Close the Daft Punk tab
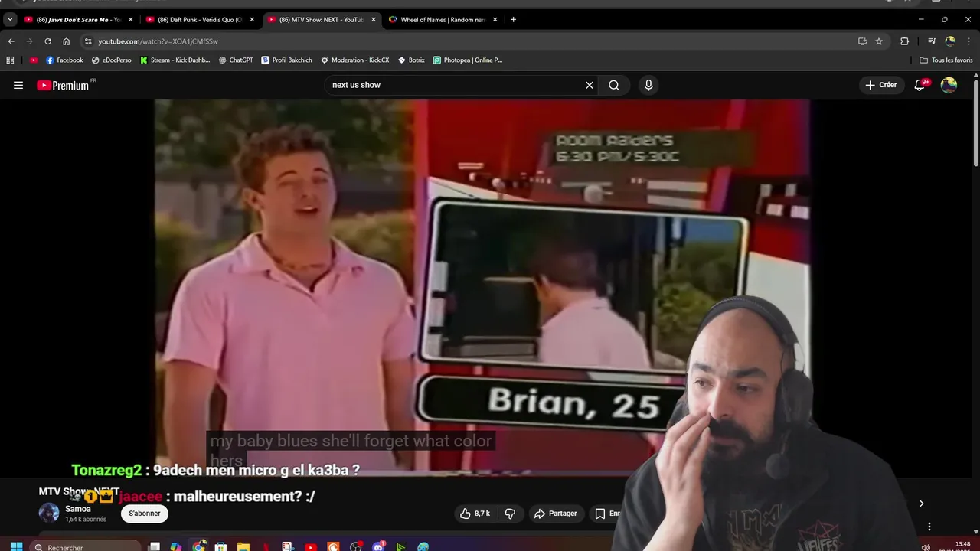 tap(252, 19)
